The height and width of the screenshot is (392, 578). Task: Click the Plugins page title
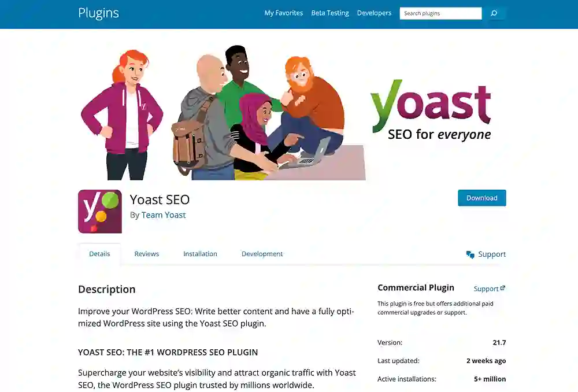98,13
